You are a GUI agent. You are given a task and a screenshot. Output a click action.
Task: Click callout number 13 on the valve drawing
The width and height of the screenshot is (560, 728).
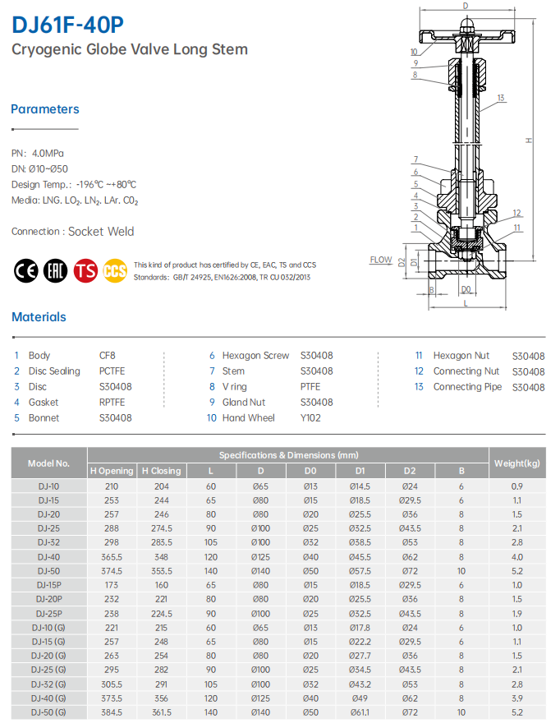(501, 98)
